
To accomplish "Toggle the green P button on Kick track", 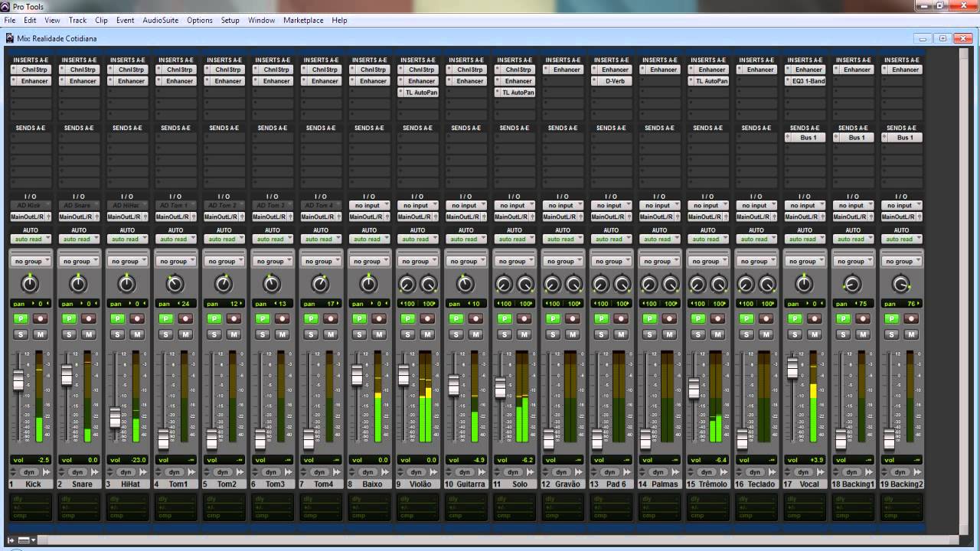I will coord(21,318).
